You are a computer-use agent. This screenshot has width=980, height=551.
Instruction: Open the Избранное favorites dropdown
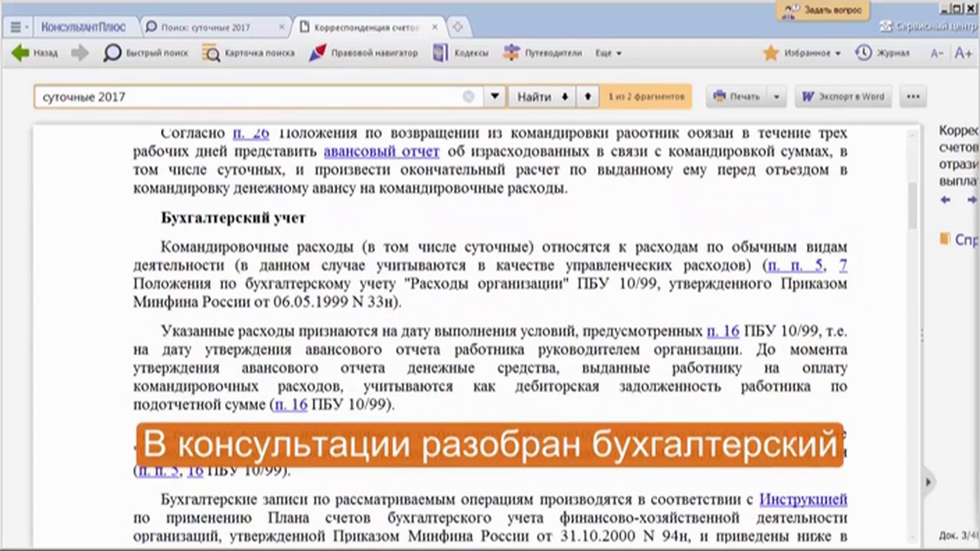(x=802, y=53)
